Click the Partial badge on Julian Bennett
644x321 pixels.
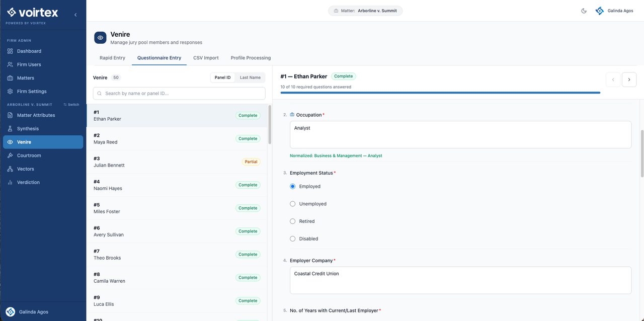coord(251,162)
